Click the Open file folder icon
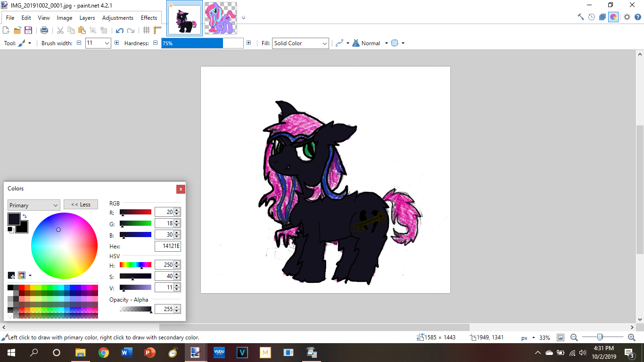644x362 pixels. [17, 30]
